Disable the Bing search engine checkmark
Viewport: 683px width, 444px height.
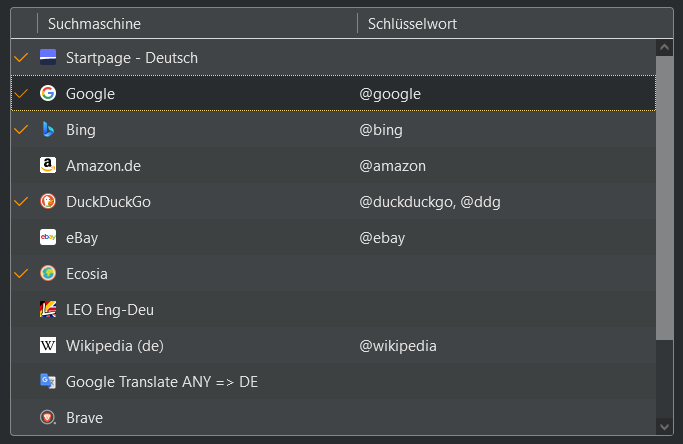pos(21,129)
